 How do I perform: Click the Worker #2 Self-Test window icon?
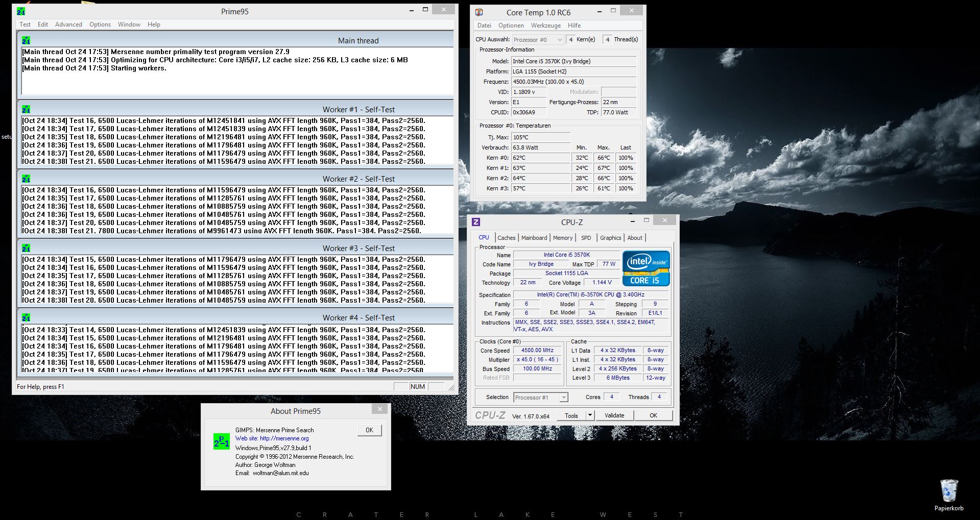pyautogui.click(x=26, y=179)
